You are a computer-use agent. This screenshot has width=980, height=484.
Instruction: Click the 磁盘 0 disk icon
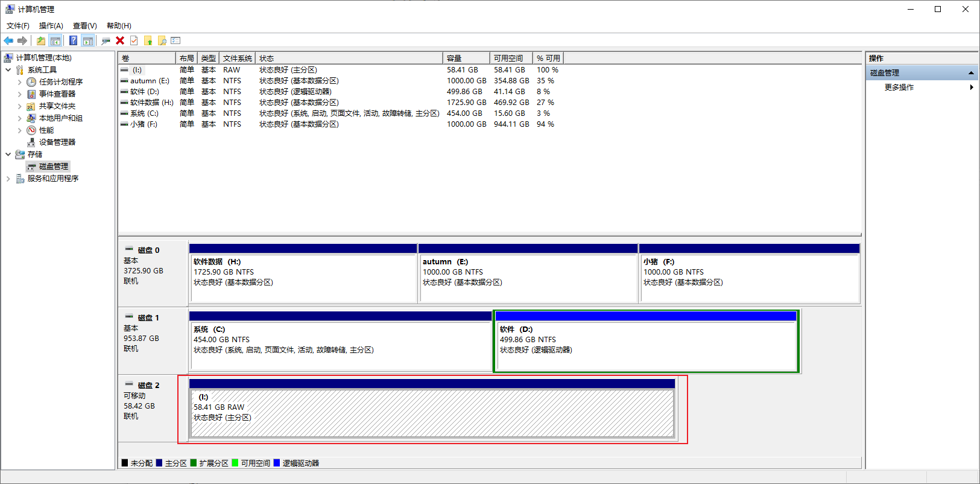(129, 249)
